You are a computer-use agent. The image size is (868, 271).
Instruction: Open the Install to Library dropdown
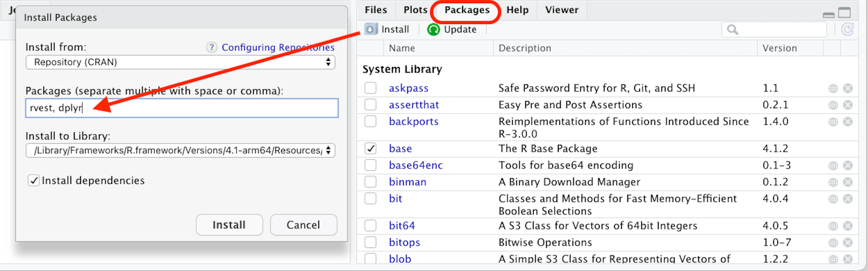coord(180,150)
